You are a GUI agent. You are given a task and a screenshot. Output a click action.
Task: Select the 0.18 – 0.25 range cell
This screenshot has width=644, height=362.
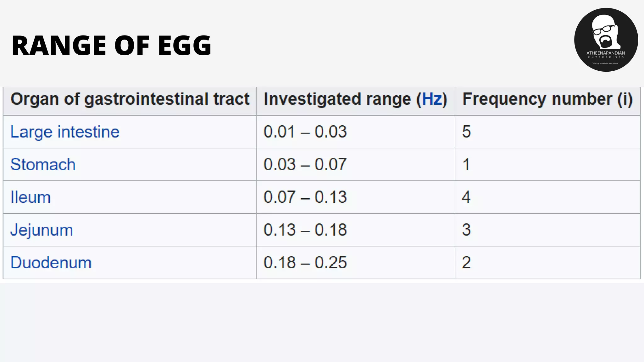pos(305,263)
